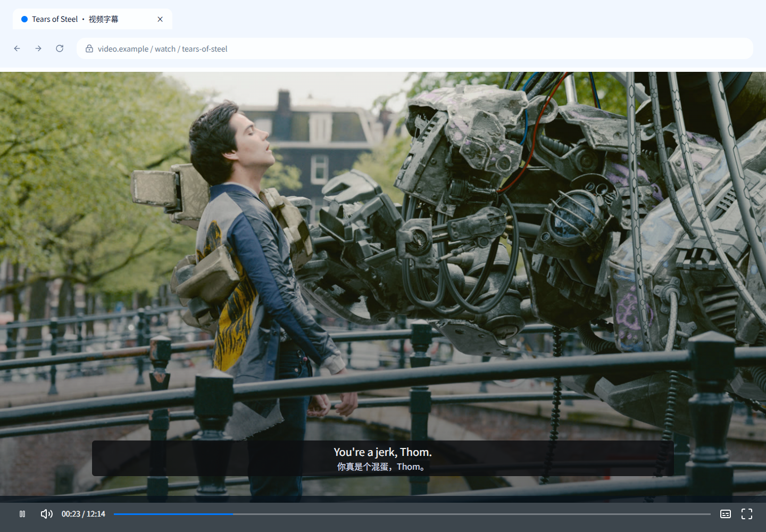Go back to the previous page
This screenshot has width=766, height=532.
[x=17, y=48]
